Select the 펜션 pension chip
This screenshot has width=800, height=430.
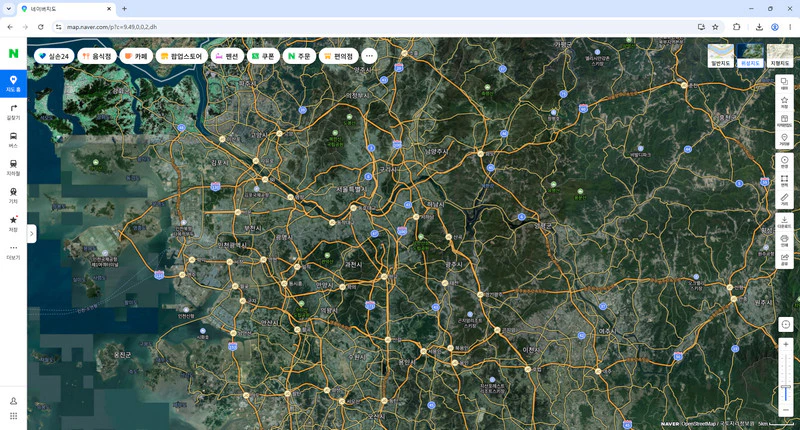coord(227,56)
